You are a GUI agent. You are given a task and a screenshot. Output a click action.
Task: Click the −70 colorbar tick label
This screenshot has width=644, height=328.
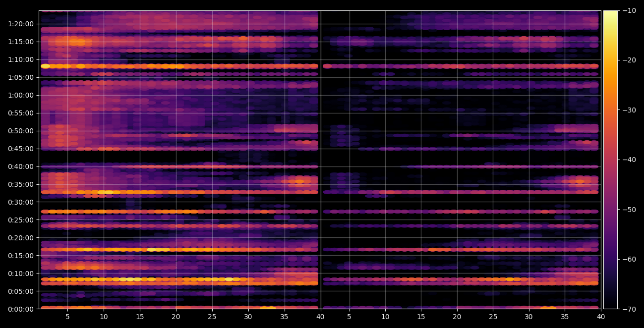coord(629,309)
